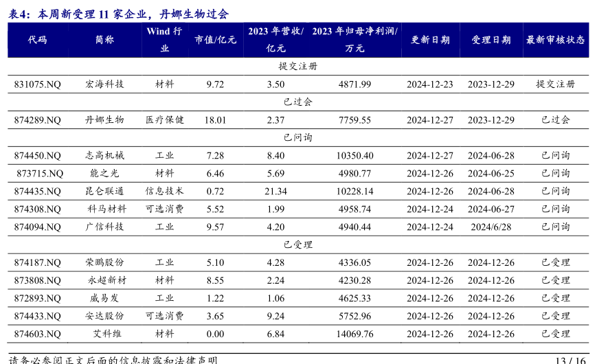Select the 威易发 company name cell

click(104, 298)
